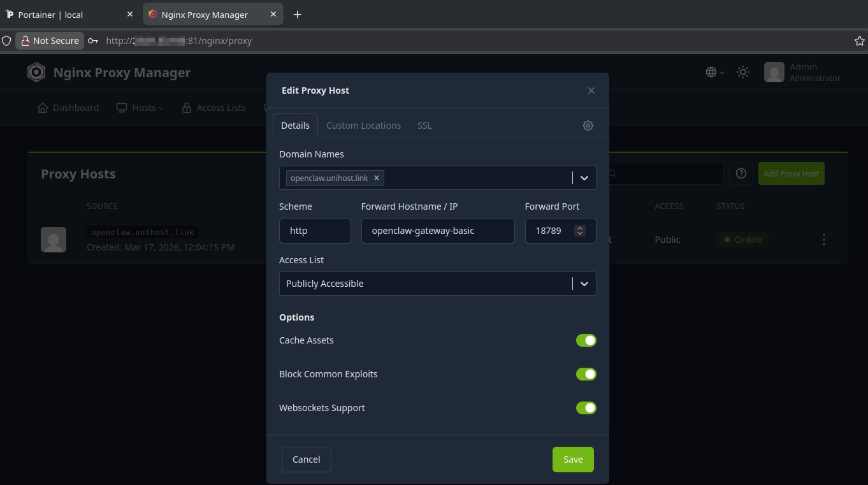Click the browser shield tracking icon
The width and height of the screenshot is (868, 485).
pos(6,41)
